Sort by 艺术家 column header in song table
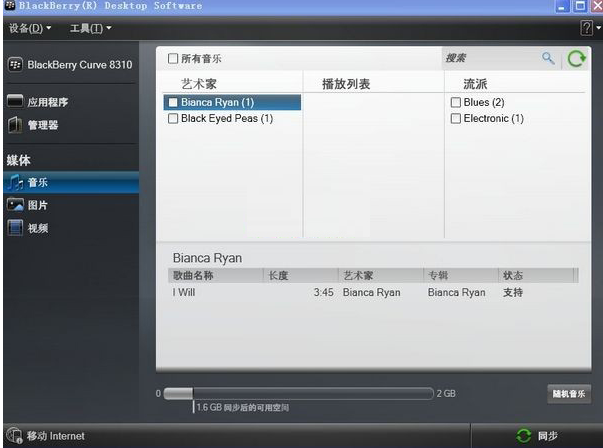The image size is (603, 448). (x=381, y=275)
